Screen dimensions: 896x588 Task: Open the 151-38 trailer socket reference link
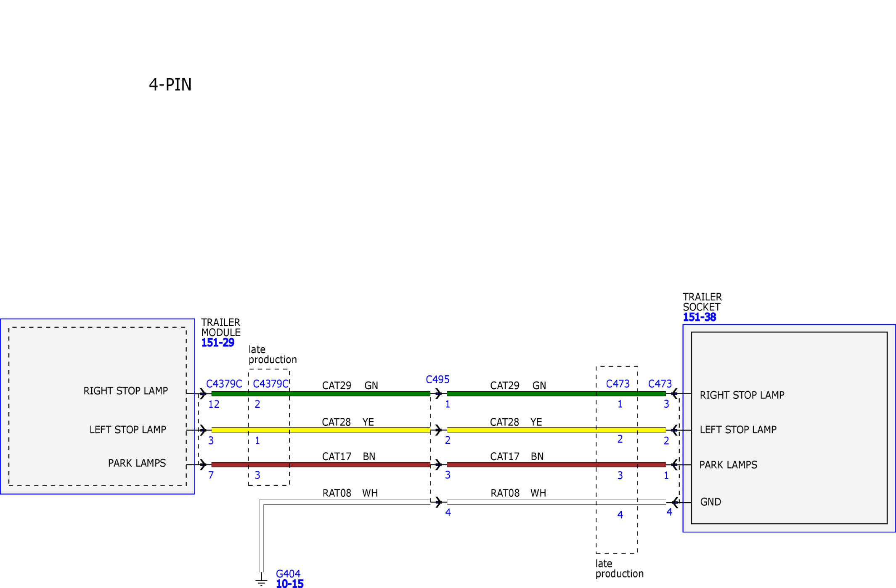[699, 317]
